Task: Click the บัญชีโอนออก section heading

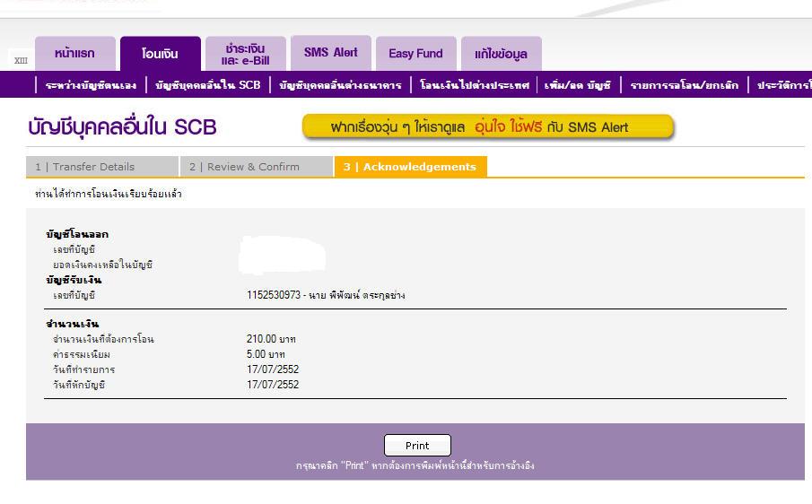Action: point(77,234)
